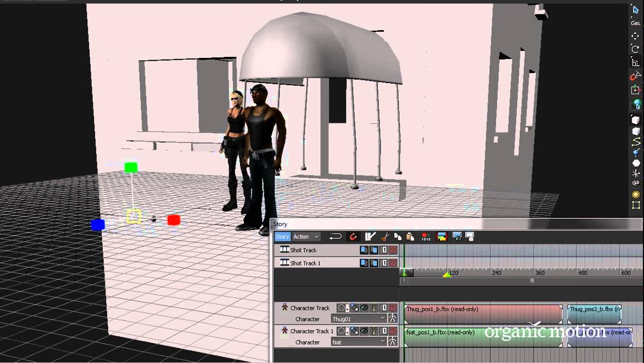Toggle second blue clip icon on Shot Track
Image resolution: width=644 pixels, height=363 pixels.
(x=374, y=250)
